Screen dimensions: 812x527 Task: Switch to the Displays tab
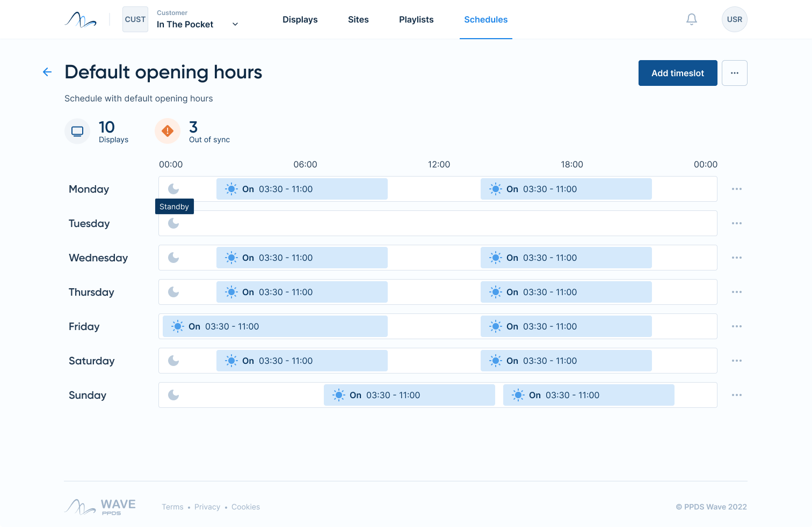[300, 19]
